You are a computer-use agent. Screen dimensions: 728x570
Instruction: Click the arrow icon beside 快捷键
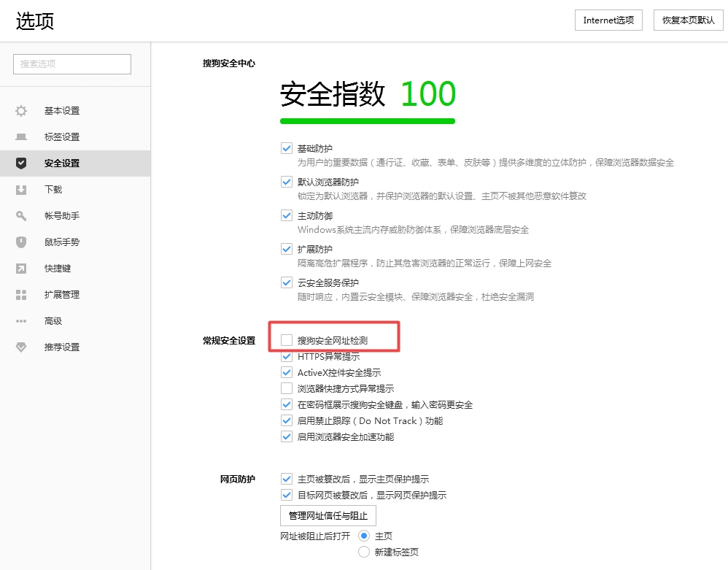point(21,269)
